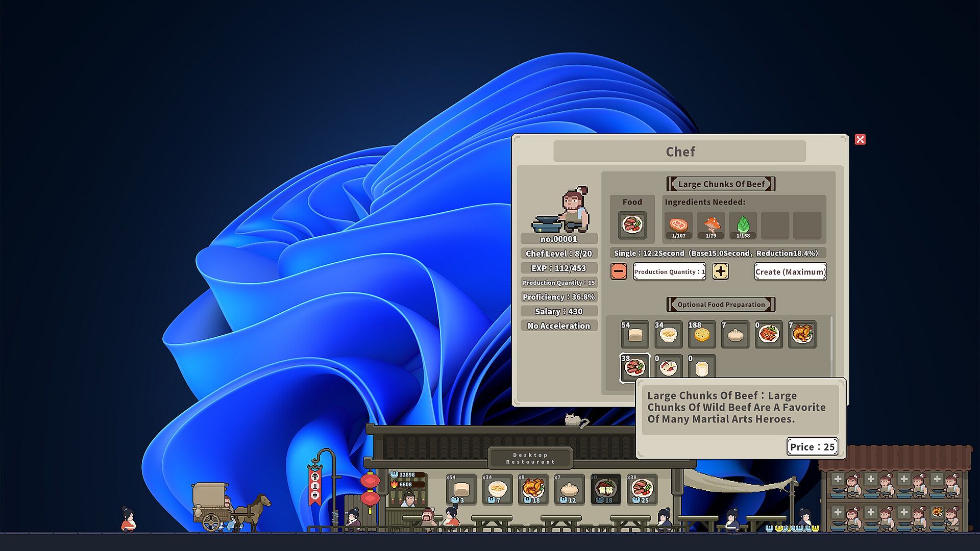Click the Production Quantity input field
This screenshot has width=980, height=551.
[669, 271]
